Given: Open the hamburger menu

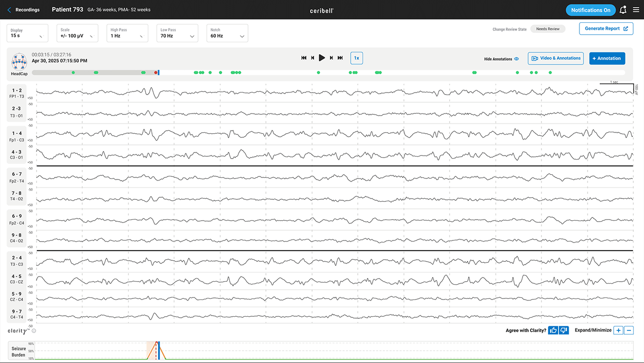Looking at the screenshot, I should click(636, 10).
